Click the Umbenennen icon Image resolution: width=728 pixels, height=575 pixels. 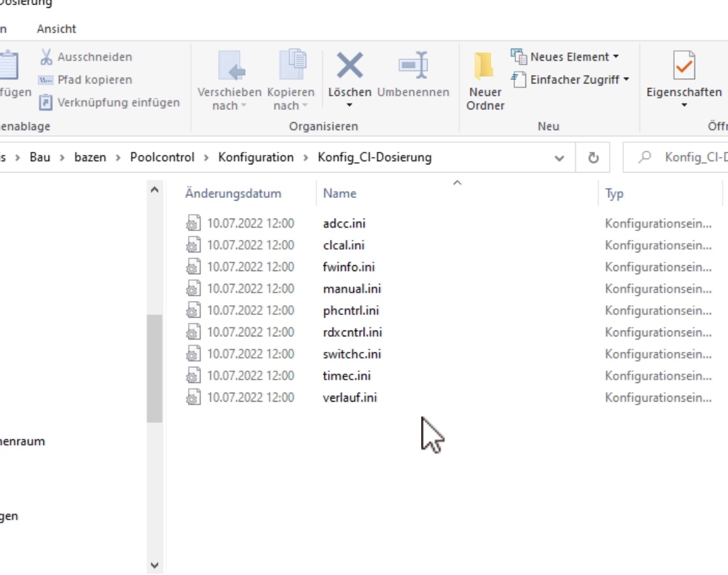[x=414, y=65]
